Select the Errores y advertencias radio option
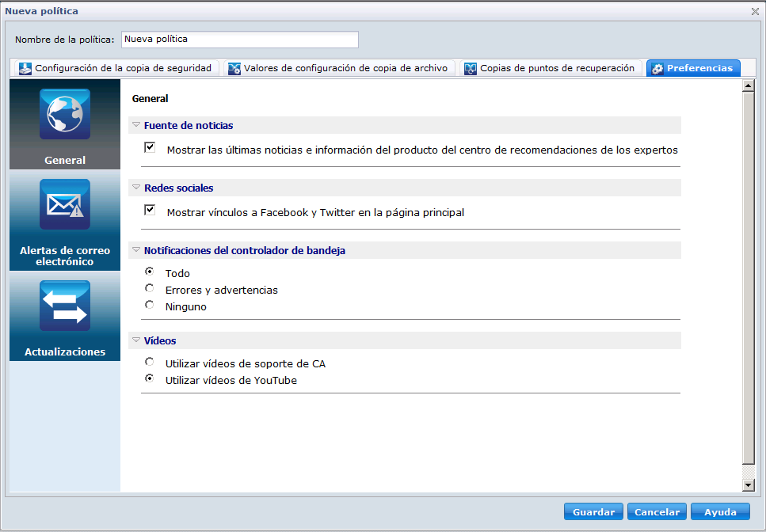The width and height of the screenshot is (766, 532). coord(149,289)
